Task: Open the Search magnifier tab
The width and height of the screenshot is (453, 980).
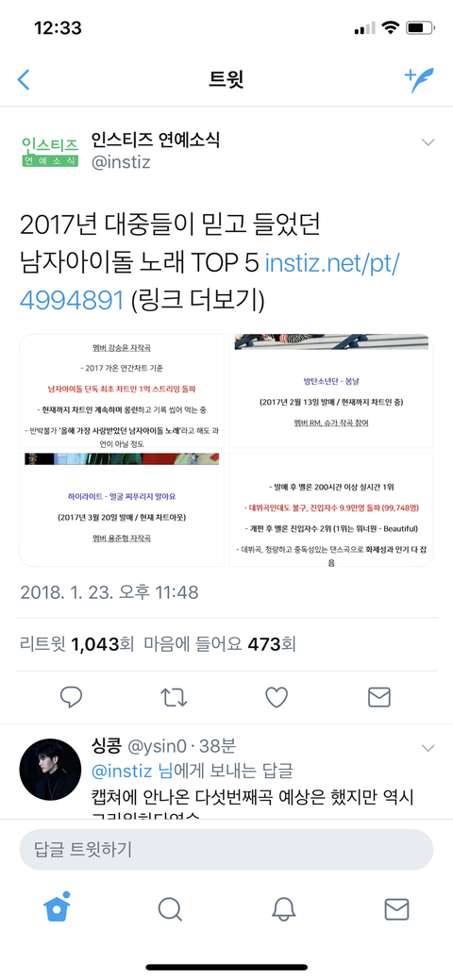Action: [x=170, y=909]
